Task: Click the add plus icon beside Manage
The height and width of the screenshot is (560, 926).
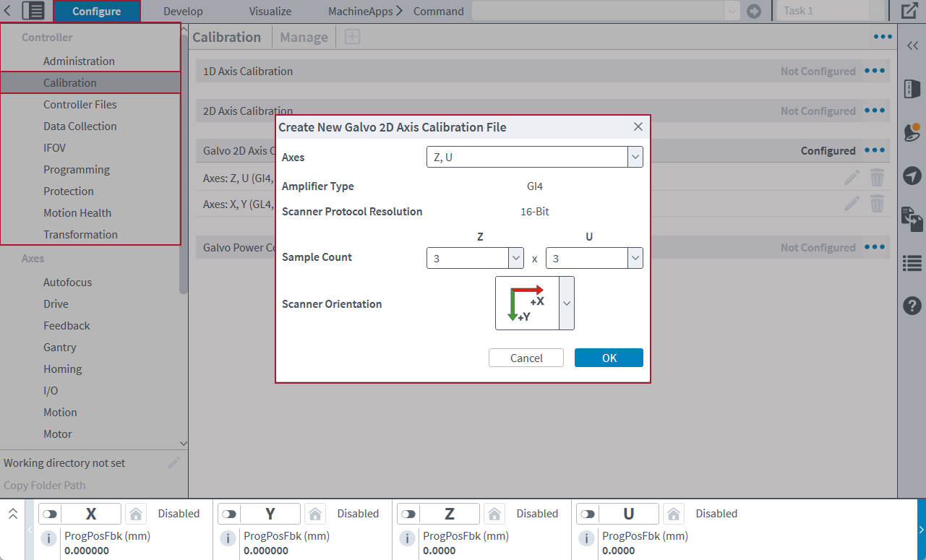Action: [352, 37]
